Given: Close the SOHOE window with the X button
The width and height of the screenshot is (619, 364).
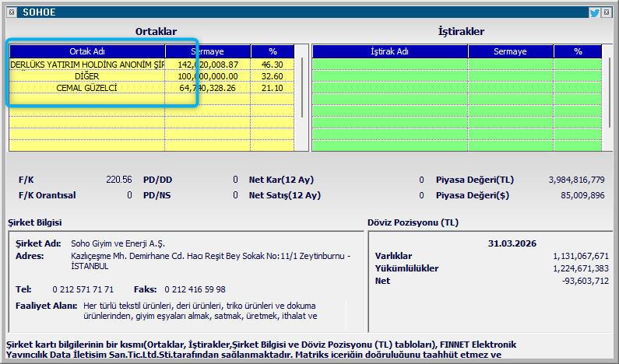Looking at the screenshot, I should (x=607, y=12).
